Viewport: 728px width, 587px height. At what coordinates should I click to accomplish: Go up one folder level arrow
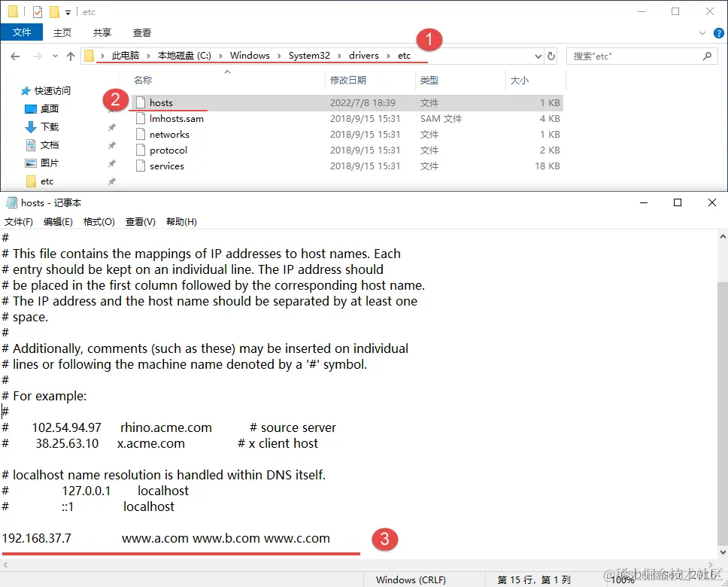[71, 56]
